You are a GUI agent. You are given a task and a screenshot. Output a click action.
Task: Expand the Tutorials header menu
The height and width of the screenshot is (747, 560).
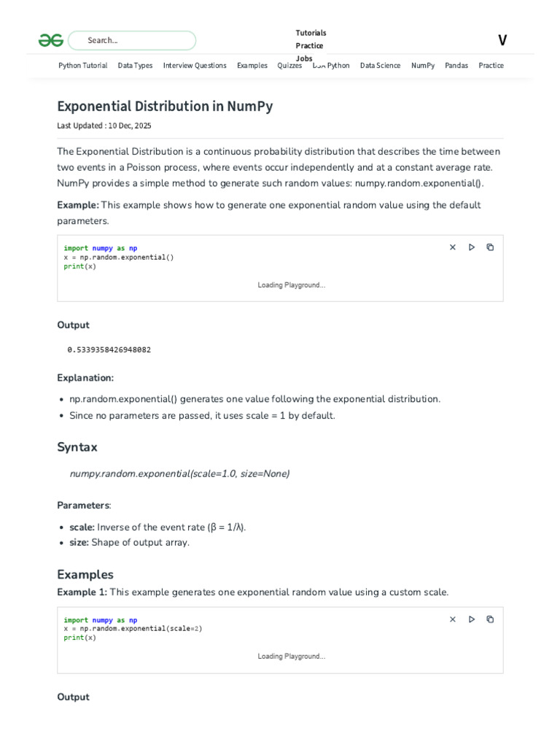click(x=311, y=33)
